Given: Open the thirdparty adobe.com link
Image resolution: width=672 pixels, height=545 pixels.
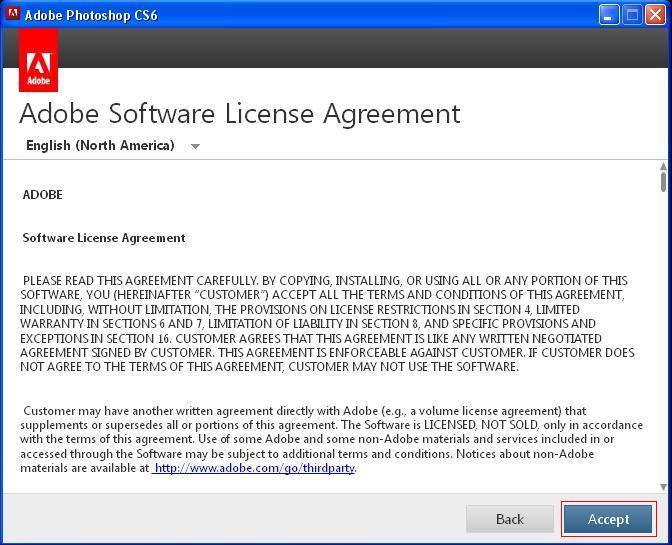Looking at the screenshot, I should tap(254, 468).
